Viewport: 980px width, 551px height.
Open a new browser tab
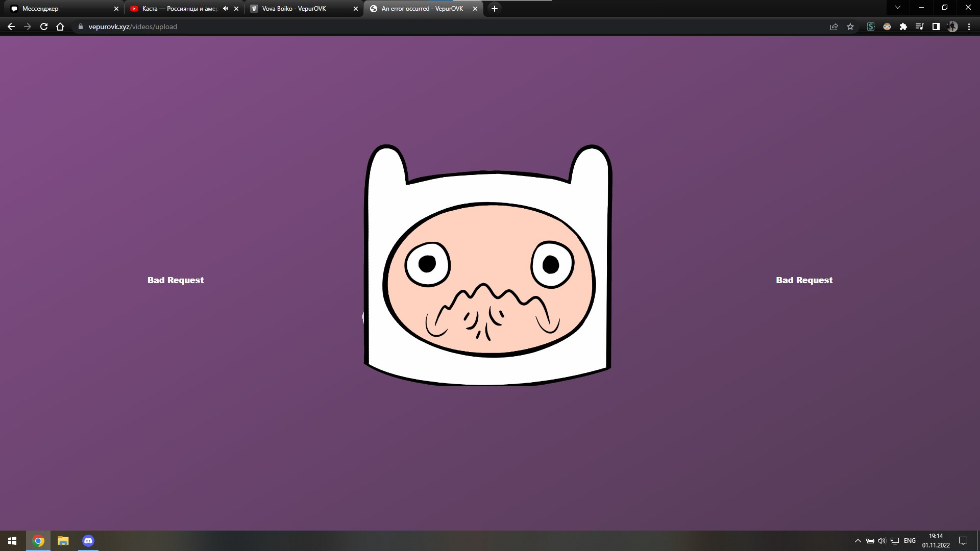tap(494, 9)
